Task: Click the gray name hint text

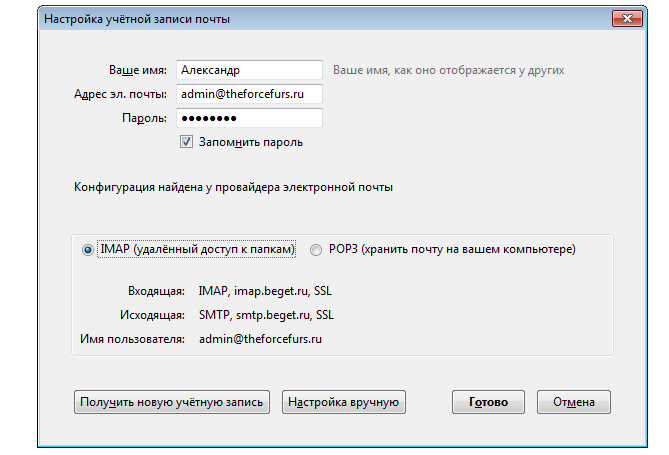Action: click(x=448, y=70)
